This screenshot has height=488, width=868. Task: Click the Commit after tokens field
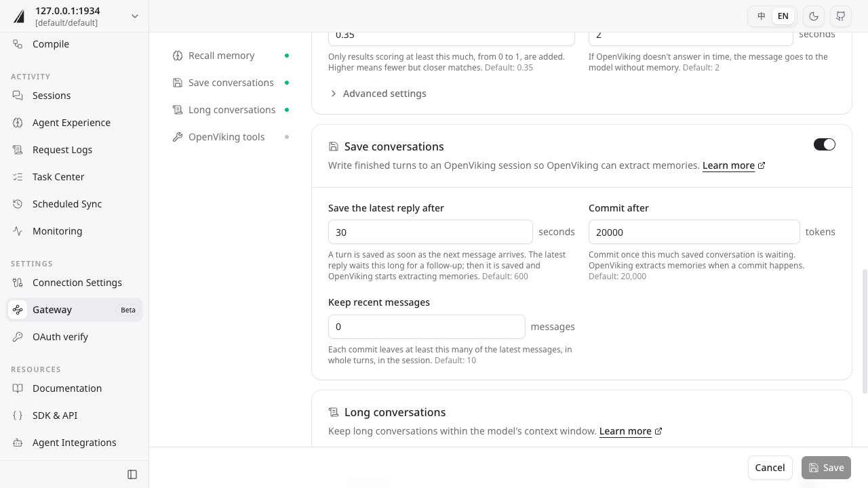[x=694, y=232]
